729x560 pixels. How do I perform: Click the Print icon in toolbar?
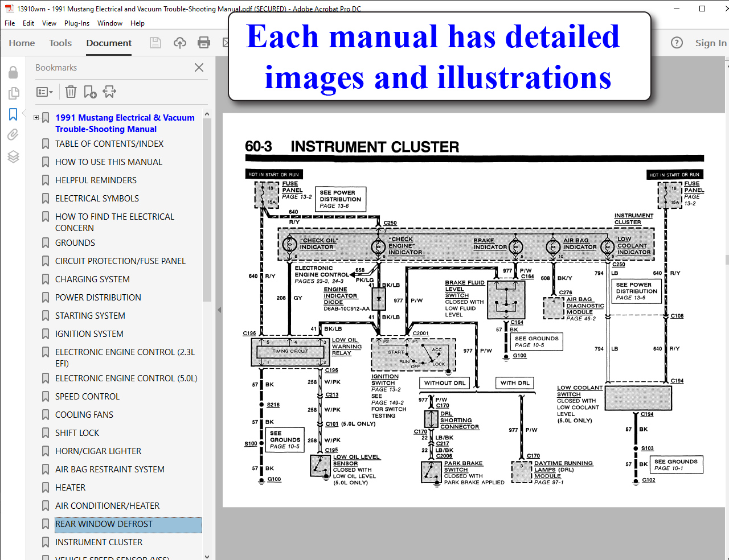[203, 43]
